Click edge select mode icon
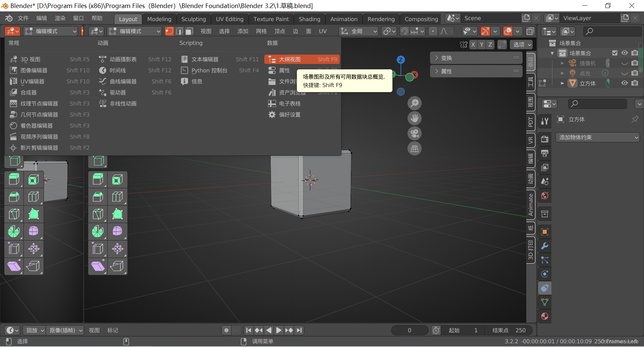 [179, 31]
